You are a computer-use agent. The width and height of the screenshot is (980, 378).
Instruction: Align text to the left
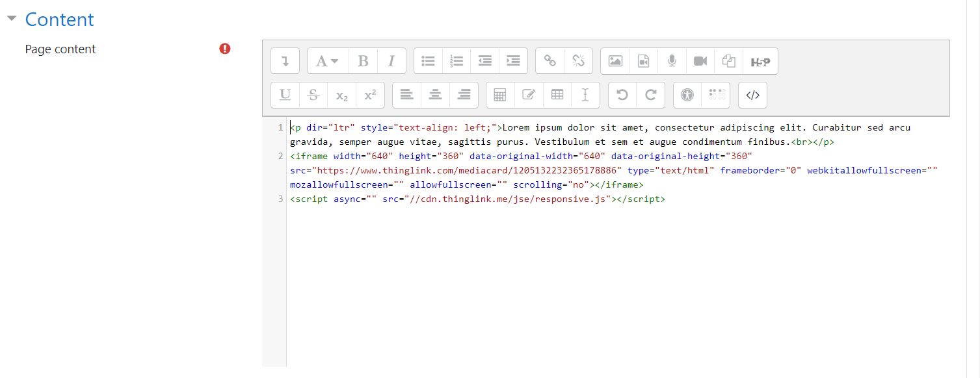click(x=407, y=95)
